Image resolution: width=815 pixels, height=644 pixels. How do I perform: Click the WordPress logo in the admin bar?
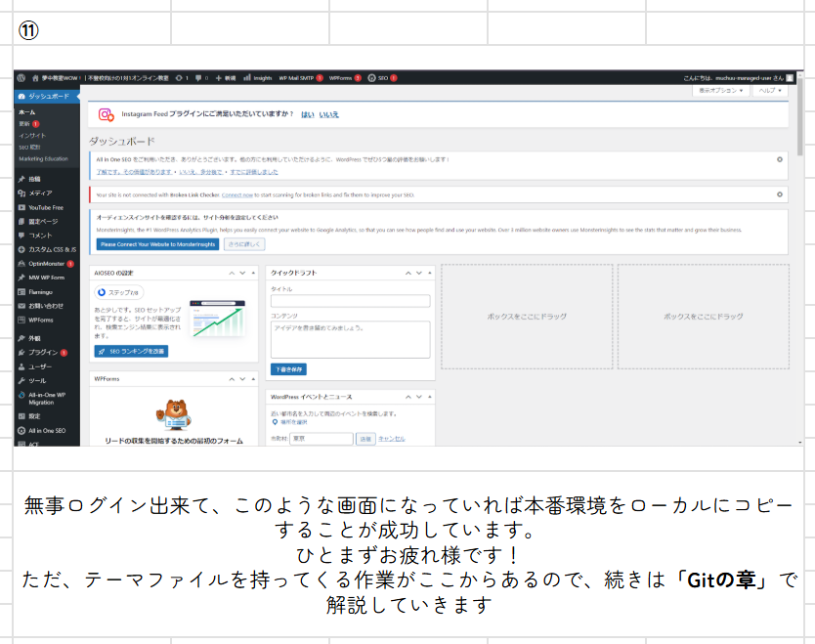tap(21, 78)
